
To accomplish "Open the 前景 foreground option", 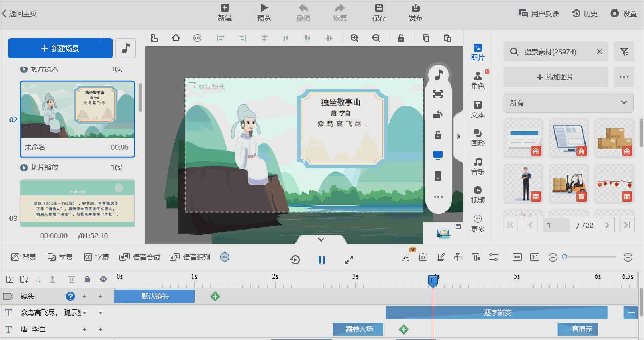I will click(x=60, y=257).
